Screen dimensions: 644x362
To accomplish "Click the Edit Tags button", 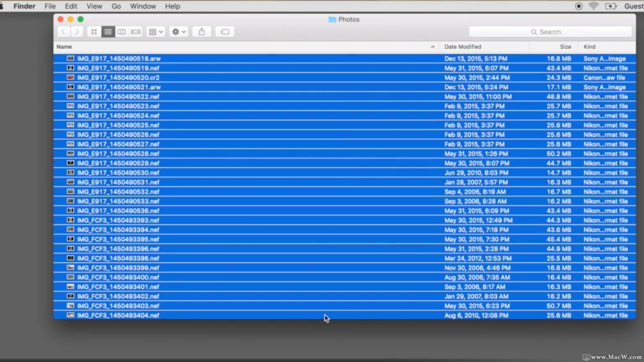I will pos(225,32).
